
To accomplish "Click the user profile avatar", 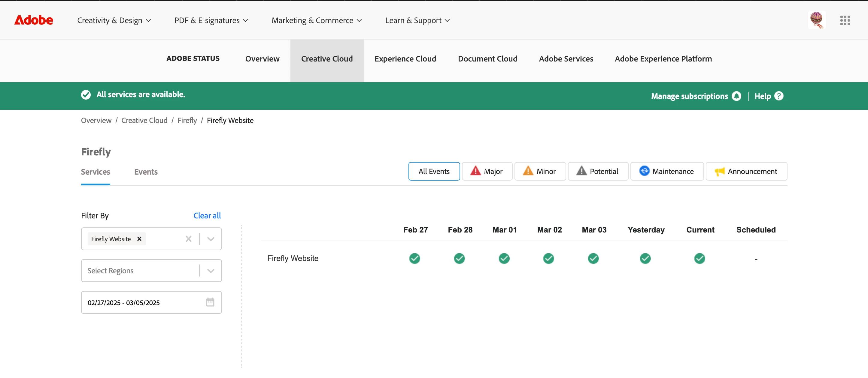I will tap(816, 20).
